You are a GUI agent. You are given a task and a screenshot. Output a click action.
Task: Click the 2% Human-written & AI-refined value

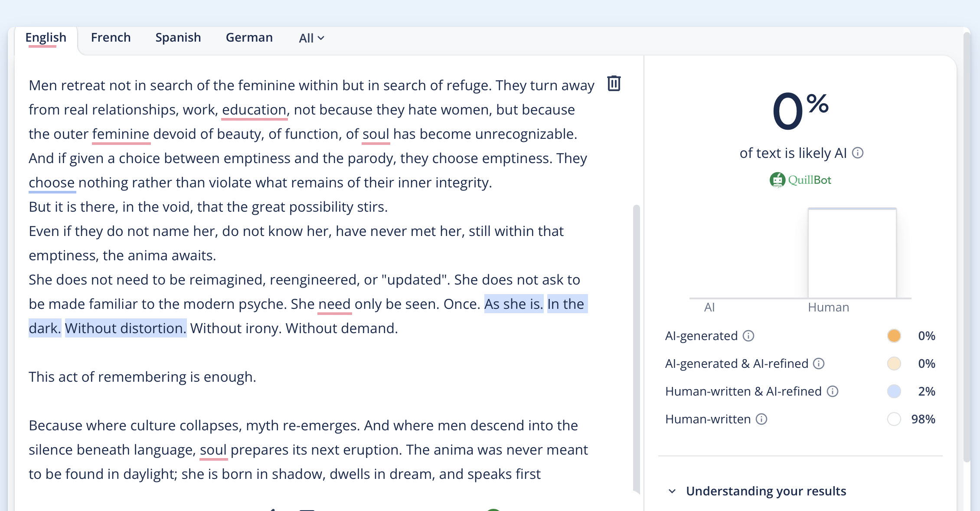click(927, 391)
